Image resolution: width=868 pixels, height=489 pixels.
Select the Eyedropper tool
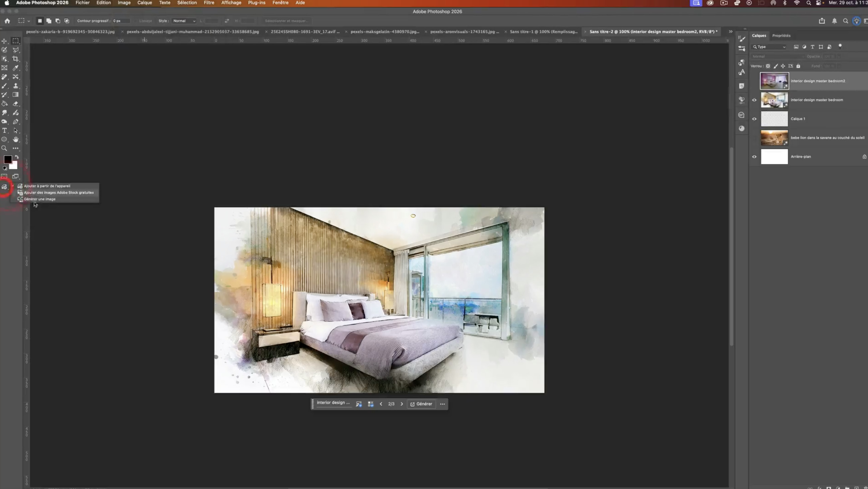(16, 68)
